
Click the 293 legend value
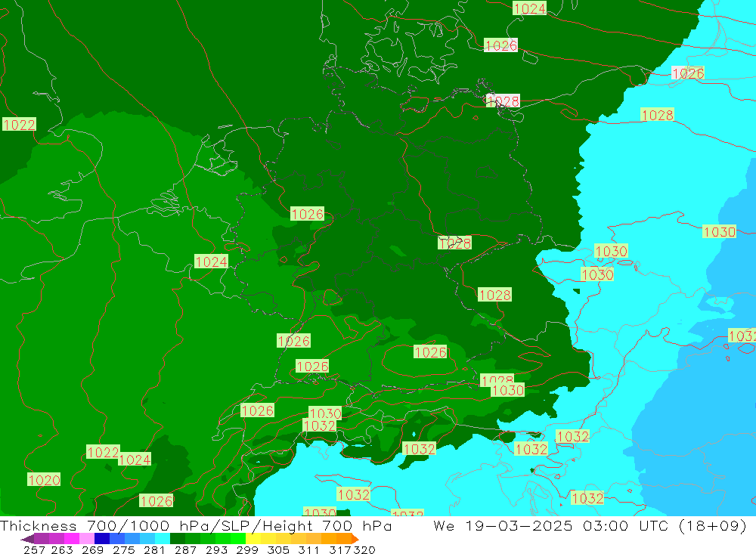click(x=216, y=549)
